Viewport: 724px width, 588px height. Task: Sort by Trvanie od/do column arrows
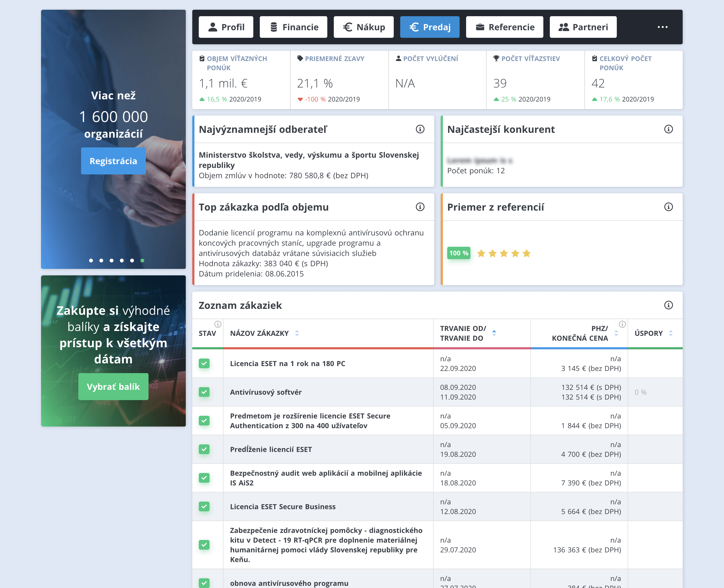[494, 333]
